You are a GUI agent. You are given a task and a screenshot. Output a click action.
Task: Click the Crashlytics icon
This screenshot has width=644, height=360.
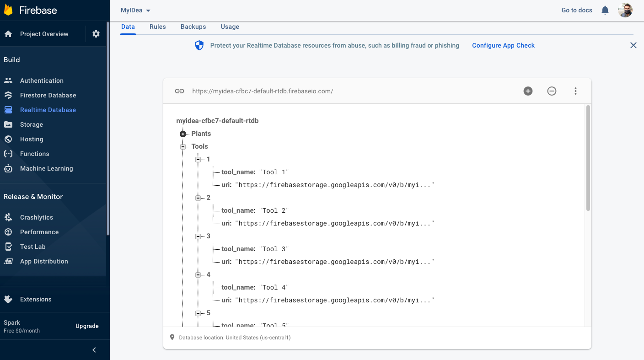tap(8, 217)
